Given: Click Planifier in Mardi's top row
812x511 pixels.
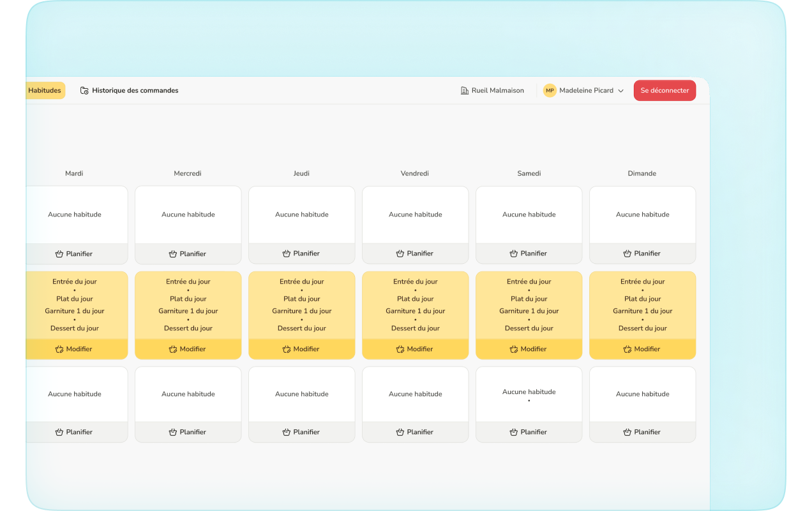Looking at the screenshot, I should (x=74, y=254).
